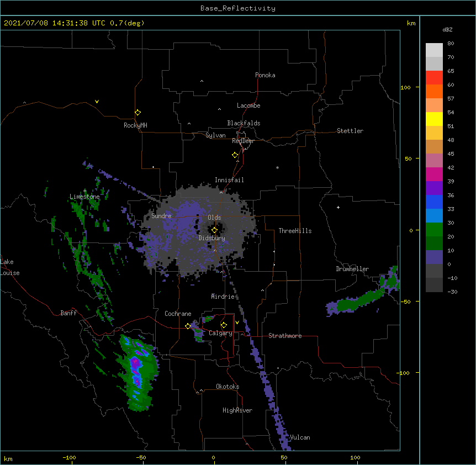Click the Calgary city label
Image resolution: width=476 pixels, height=465 pixels.
point(220,333)
